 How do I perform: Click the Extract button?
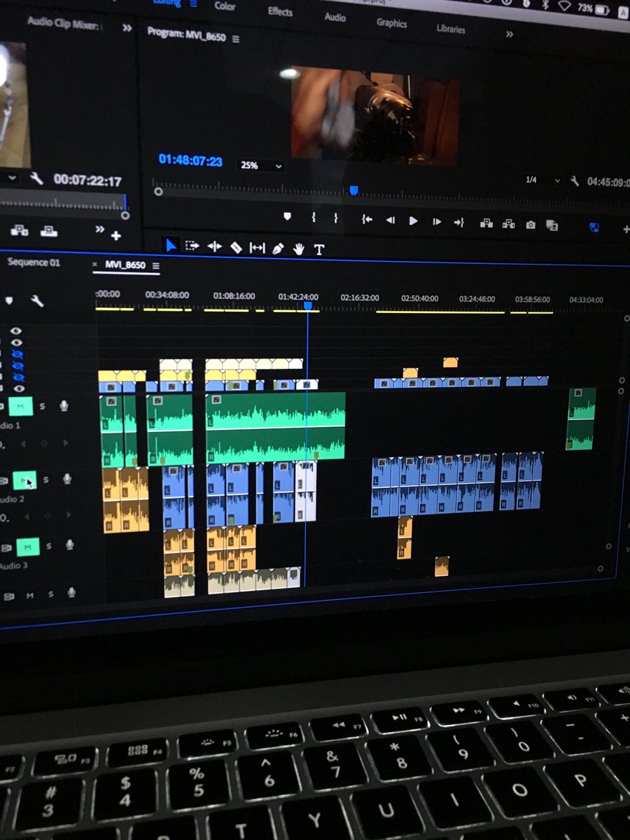point(509,224)
